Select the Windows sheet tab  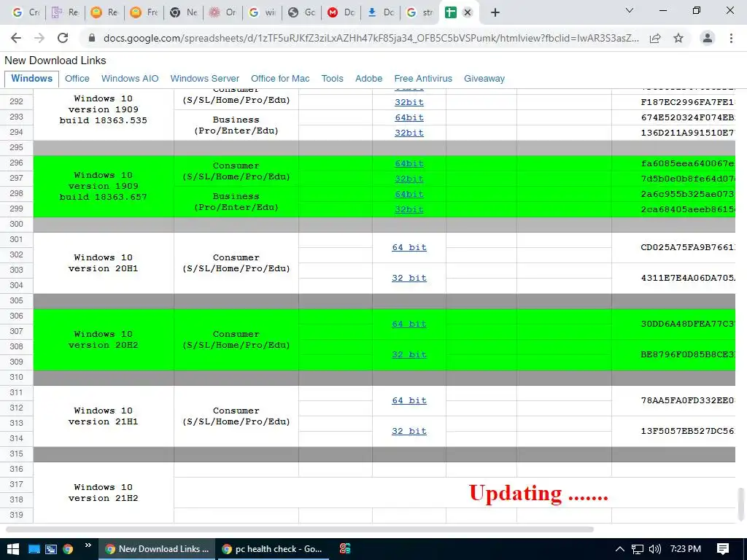(31, 79)
